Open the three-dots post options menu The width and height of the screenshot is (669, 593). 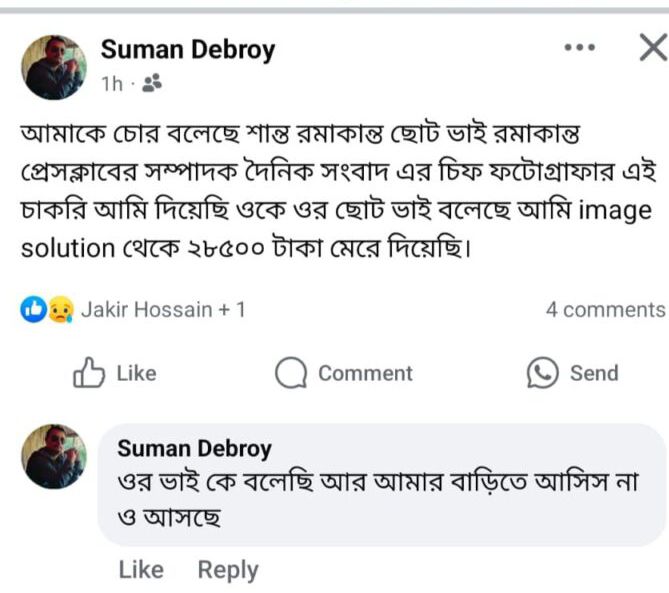(580, 47)
